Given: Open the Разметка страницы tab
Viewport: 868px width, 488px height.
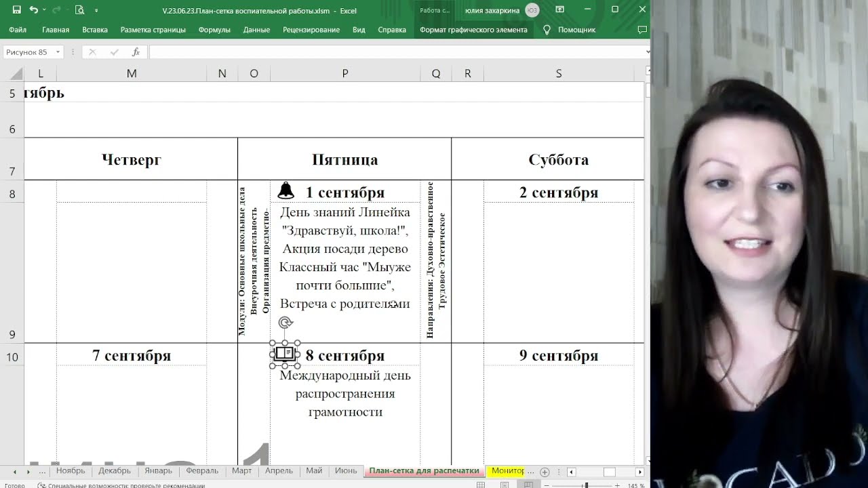Looking at the screenshot, I should (153, 30).
